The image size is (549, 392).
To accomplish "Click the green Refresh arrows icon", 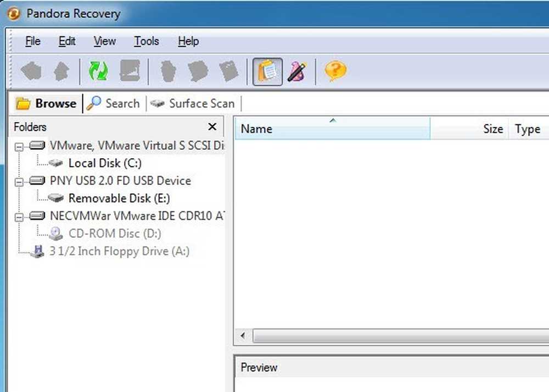I will click(x=98, y=71).
